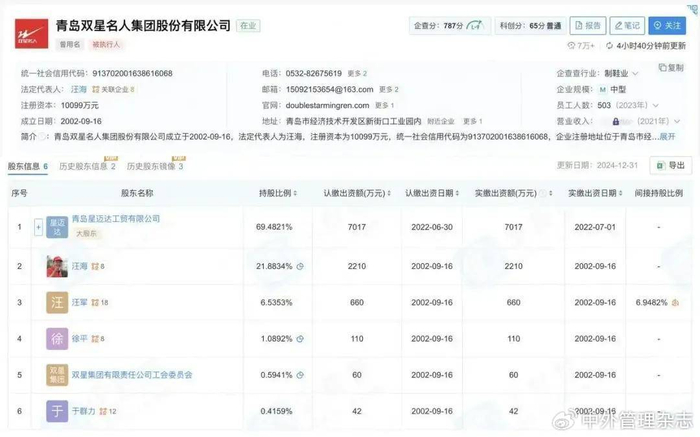700x437 pixels.
Task: Click the 曾用名 tag
Action: click(70, 44)
